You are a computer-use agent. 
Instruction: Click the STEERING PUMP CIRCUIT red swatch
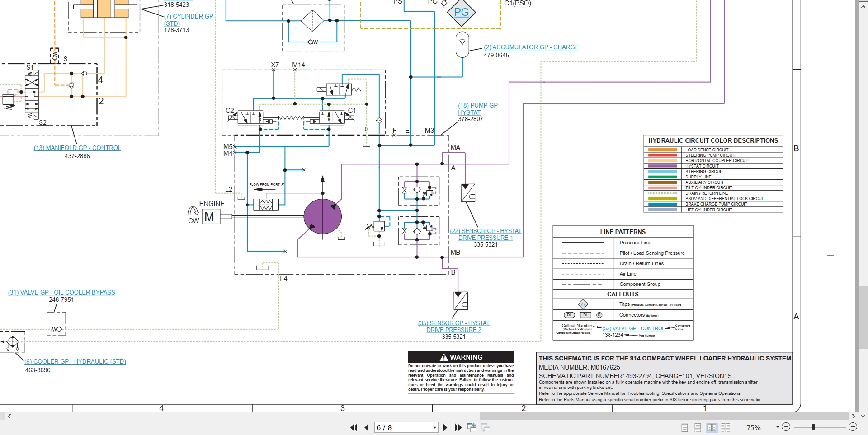(x=663, y=155)
